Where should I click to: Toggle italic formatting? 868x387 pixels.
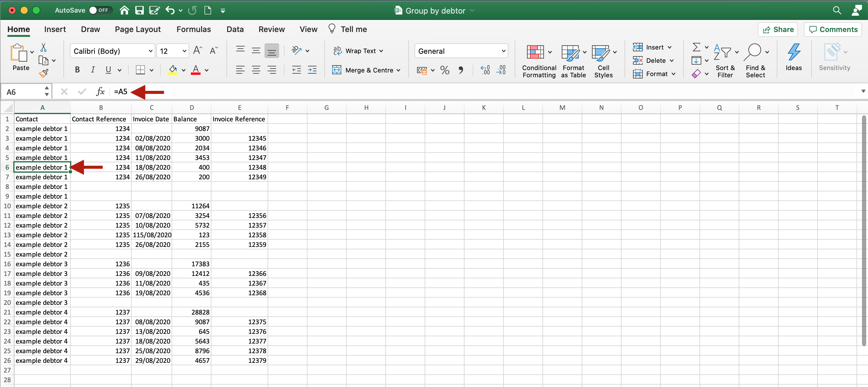(93, 70)
